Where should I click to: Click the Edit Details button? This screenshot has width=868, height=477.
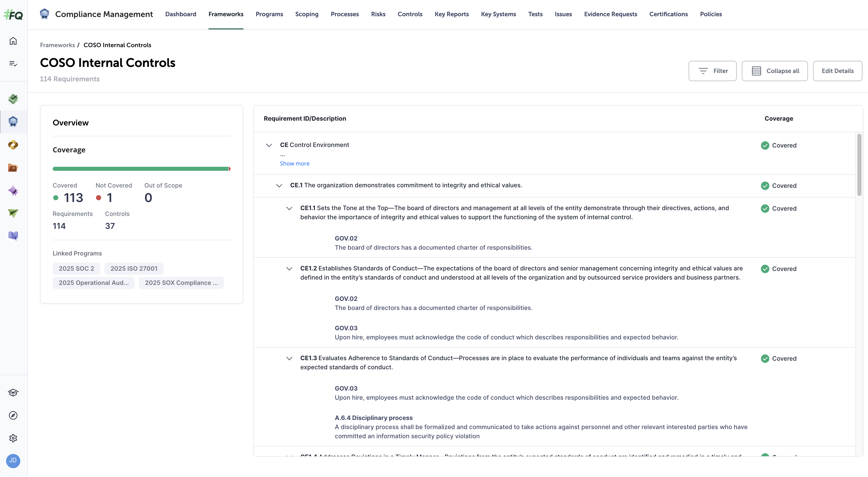[x=838, y=71]
